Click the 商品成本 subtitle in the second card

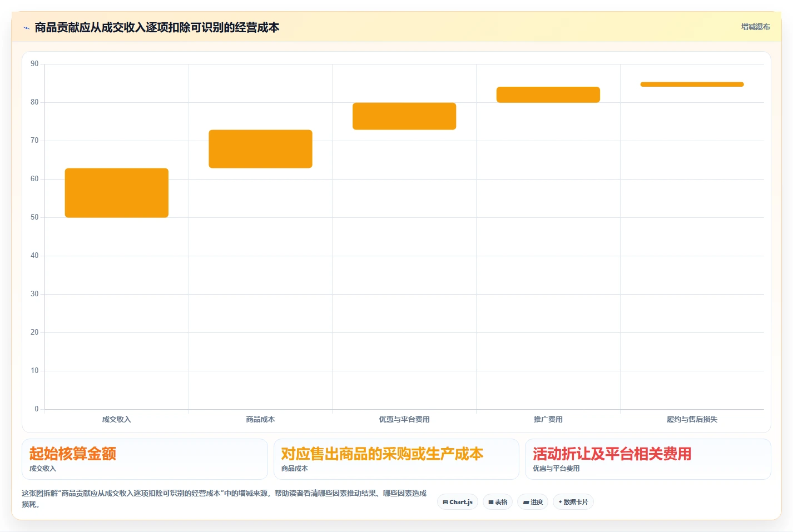[295, 469]
